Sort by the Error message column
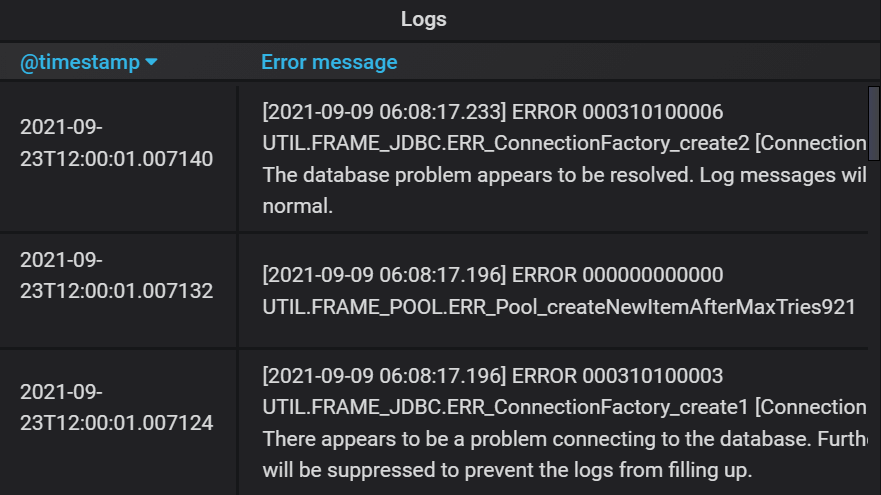This screenshot has width=881, height=495. 329,62
